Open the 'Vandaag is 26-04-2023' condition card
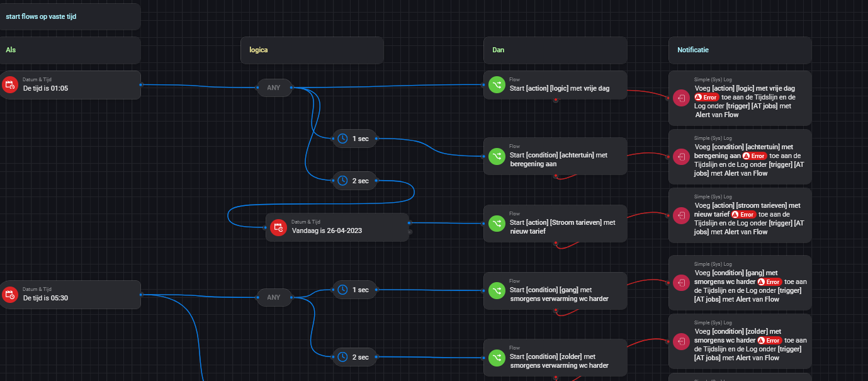The height and width of the screenshot is (381, 868). pyautogui.click(x=337, y=227)
